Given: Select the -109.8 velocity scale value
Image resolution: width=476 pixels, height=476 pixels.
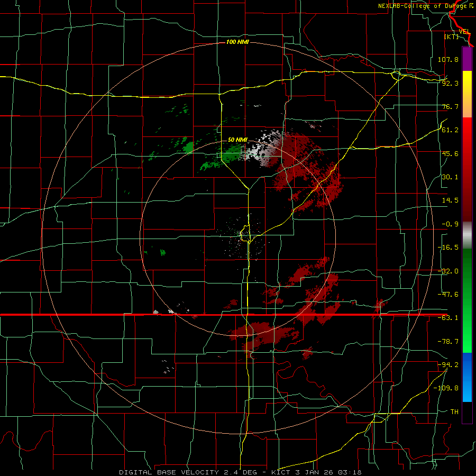Looking at the screenshot, I should [446, 388].
